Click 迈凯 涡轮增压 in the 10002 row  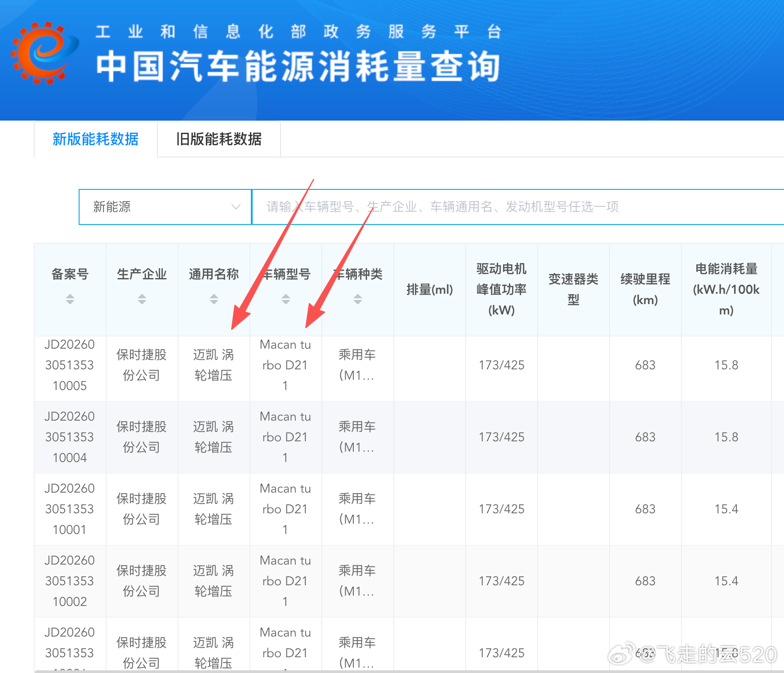click(x=214, y=581)
